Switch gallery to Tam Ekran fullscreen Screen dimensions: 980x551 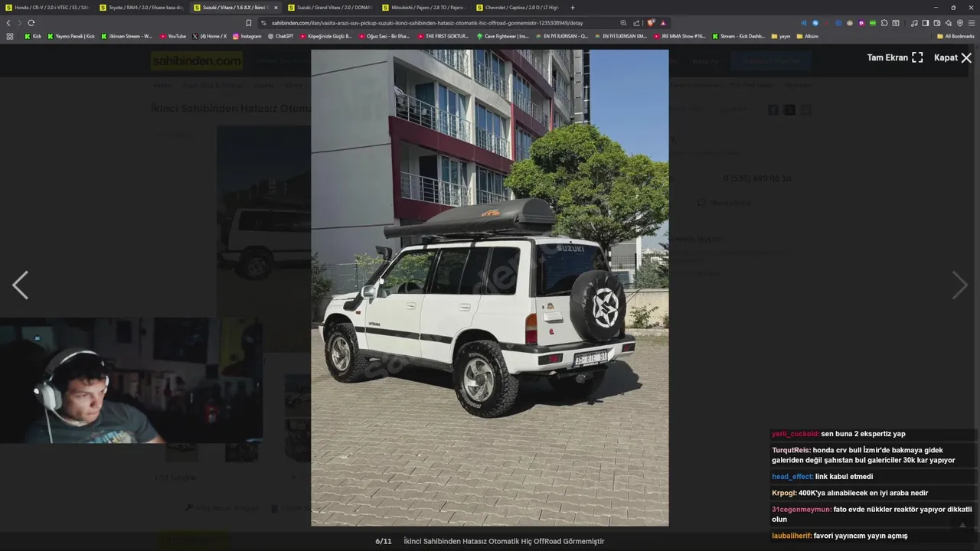coord(894,57)
